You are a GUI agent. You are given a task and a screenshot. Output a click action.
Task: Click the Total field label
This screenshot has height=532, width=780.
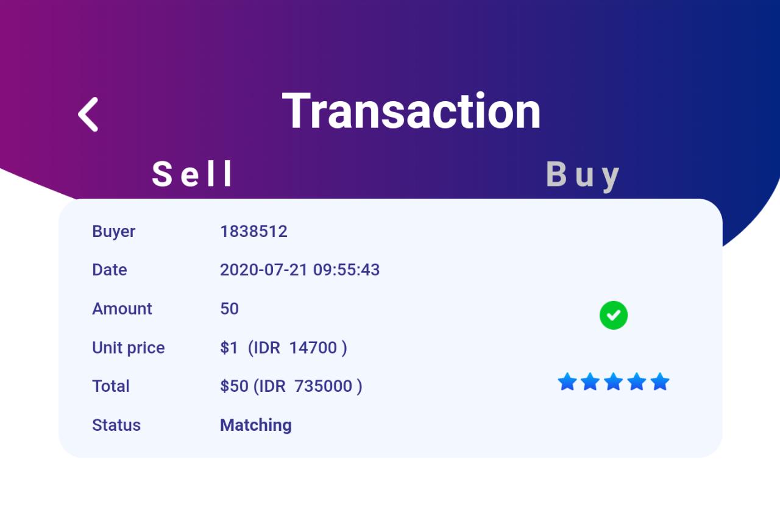(x=111, y=386)
